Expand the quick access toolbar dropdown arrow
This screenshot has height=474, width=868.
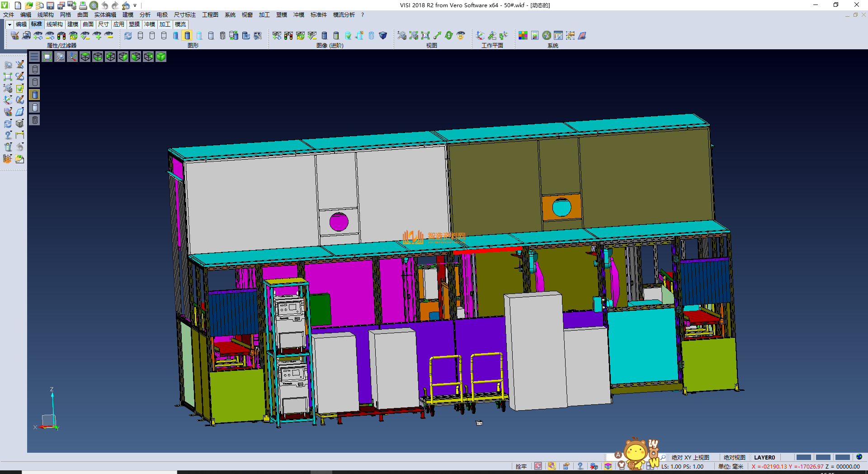pyautogui.click(x=135, y=5)
